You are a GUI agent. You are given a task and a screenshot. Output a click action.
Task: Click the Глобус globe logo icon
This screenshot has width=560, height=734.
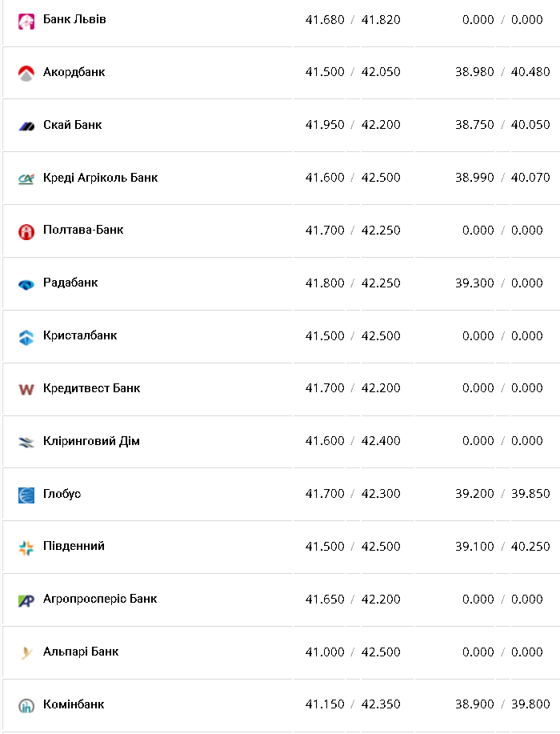[26, 495]
